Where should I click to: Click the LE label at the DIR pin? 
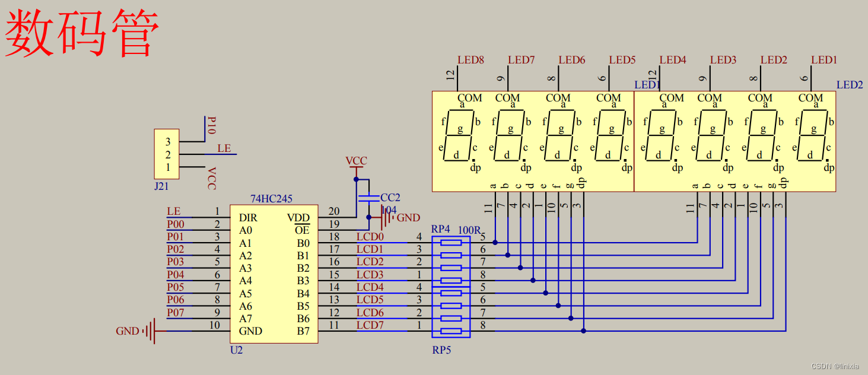(x=173, y=211)
